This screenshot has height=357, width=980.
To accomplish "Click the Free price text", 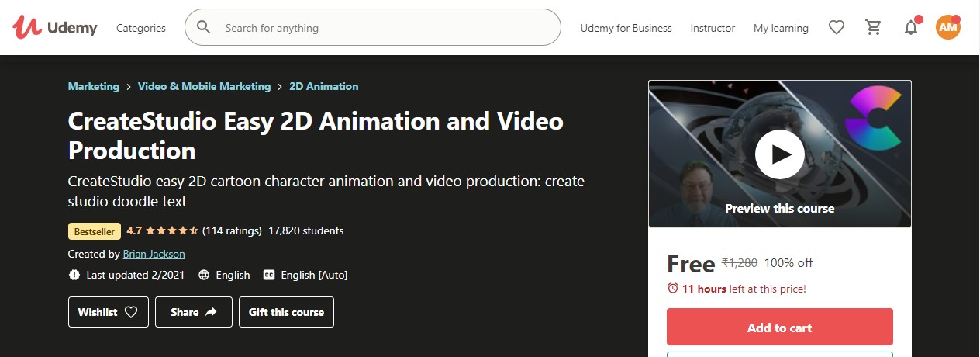I will click(x=690, y=264).
